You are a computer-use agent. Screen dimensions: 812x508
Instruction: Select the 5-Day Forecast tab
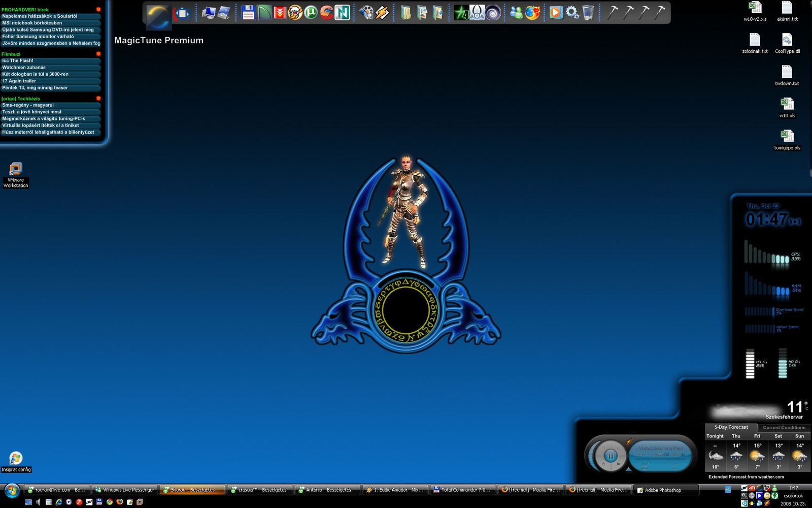(731, 427)
